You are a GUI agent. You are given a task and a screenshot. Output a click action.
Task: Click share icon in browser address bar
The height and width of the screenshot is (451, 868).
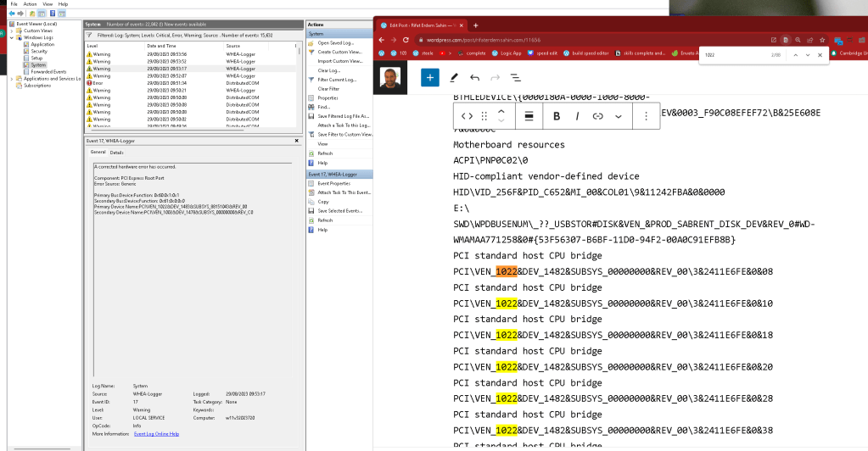(x=809, y=40)
